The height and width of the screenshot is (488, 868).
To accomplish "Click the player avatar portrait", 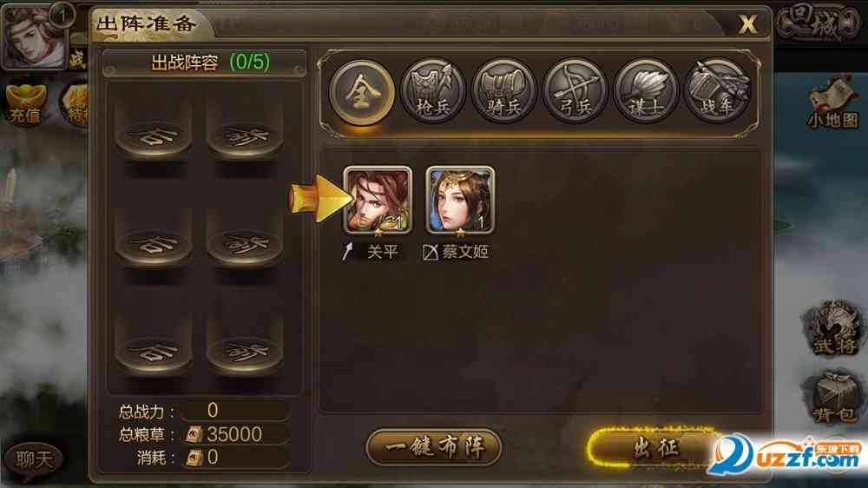I will point(35,36).
